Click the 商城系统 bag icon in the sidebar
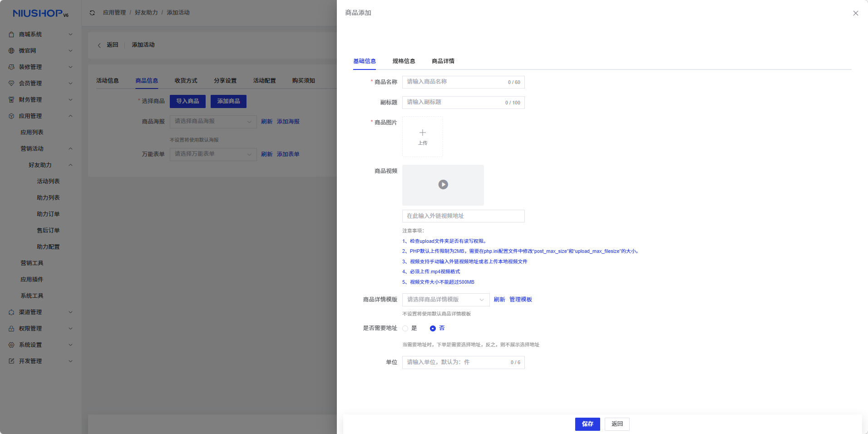The height and width of the screenshot is (434, 868). click(x=11, y=35)
